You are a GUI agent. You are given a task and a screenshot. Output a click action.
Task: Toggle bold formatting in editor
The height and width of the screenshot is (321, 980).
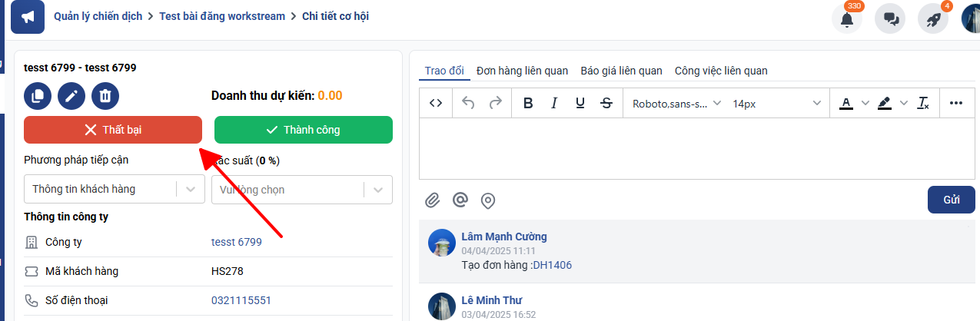[x=528, y=103]
